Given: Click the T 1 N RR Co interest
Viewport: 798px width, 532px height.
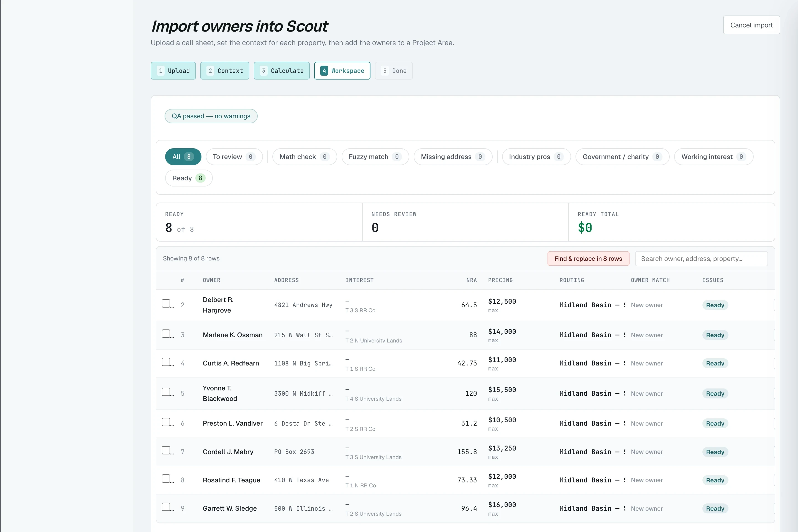Looking at the screenshot, I should click(x=360, y=485).
